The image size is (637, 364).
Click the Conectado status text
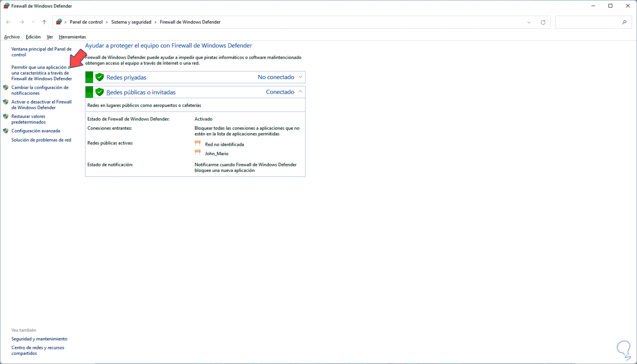(x=280, y=92)
